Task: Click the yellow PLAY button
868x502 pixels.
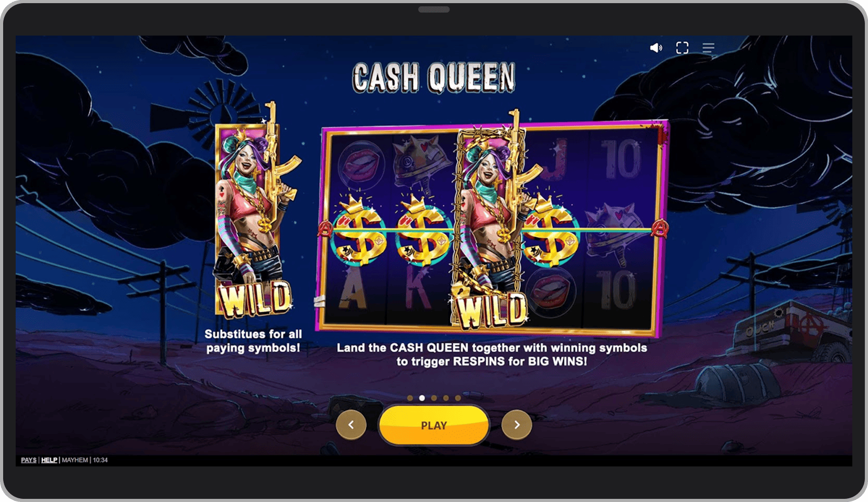Action: pyautogui.click(x=434, y=425)
